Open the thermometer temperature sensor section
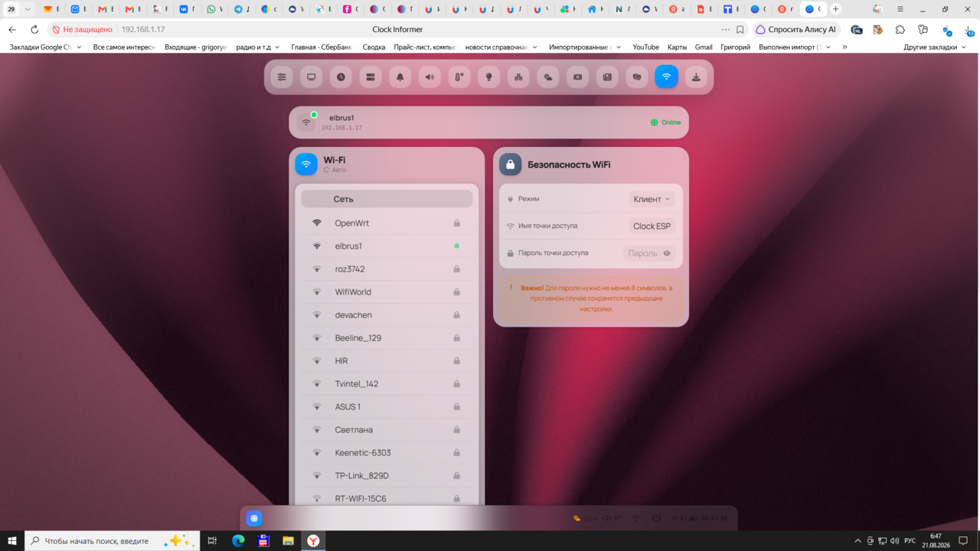This screenshot has height=551, width=980. 459,77
